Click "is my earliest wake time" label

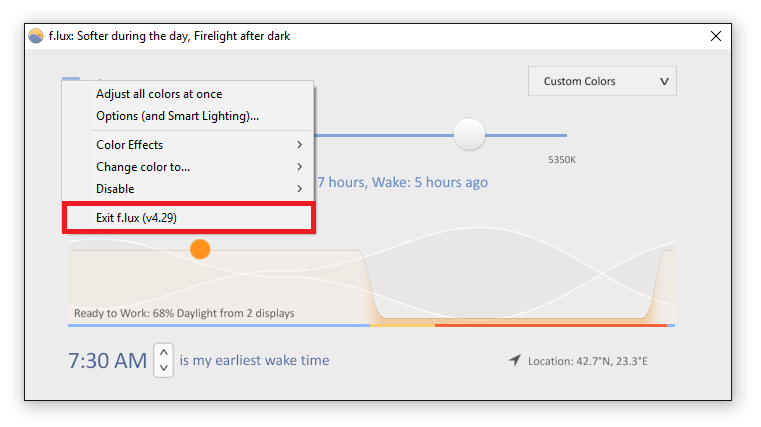click(254, 360)
